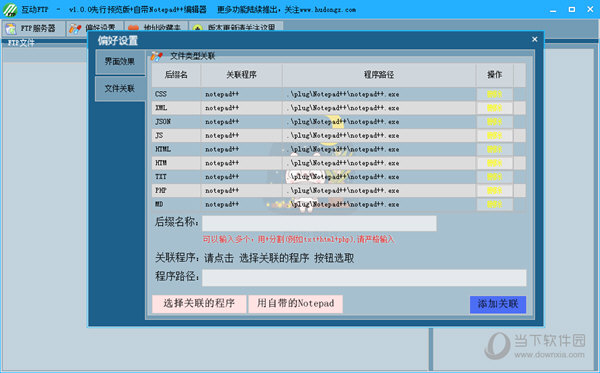
Task: Click the orange 地址收藏夹 toolbar icon
Action: click(133, 28)
